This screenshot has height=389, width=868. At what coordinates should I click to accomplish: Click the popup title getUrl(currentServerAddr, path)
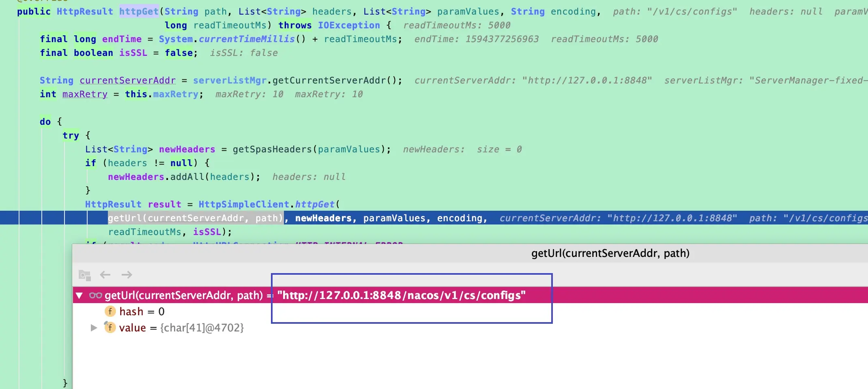(x=610, y=253)
